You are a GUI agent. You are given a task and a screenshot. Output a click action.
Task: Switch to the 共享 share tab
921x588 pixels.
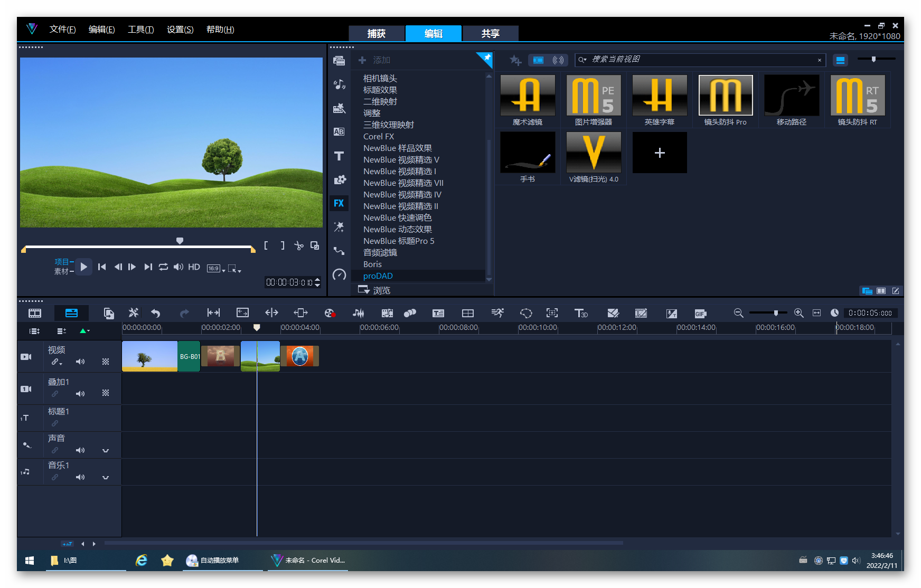coord(491,34)
